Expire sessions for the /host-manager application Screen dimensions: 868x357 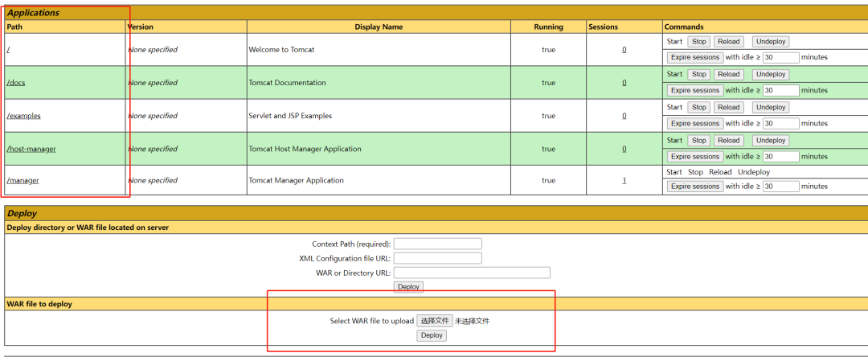pos(695,157)
